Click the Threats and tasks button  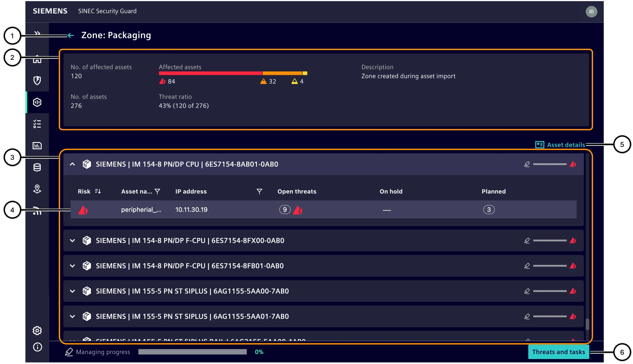[x=558, y=352]
